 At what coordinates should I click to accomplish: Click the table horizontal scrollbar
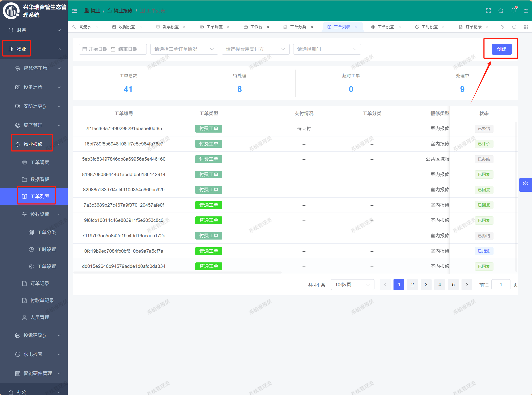tap(177, 272)
